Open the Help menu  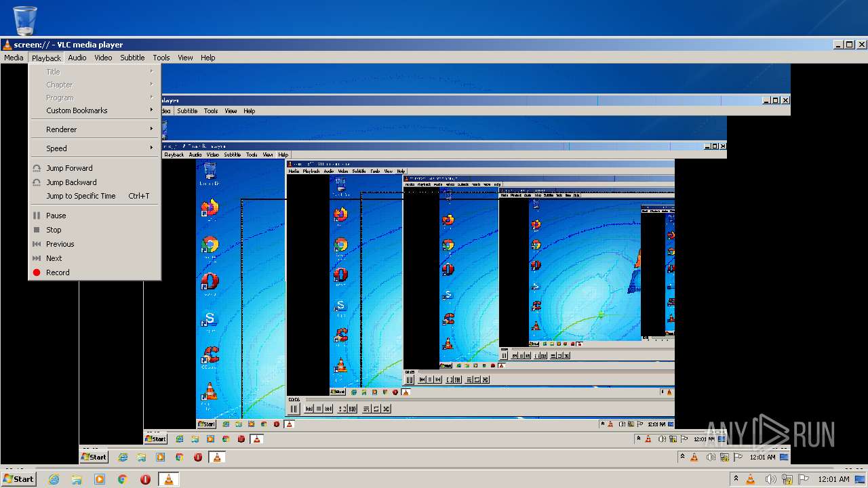[x=208, y=58]
